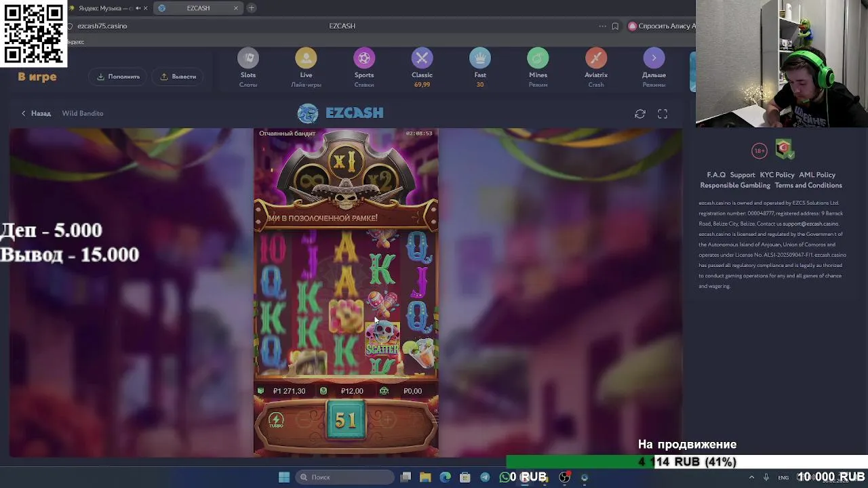This screenshot has height=488, width=868.
Task: Go back with the Назад link
Action: [36, 113]
